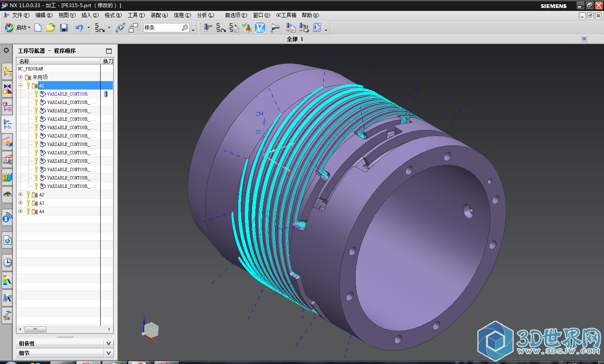604x364 pixels.
Task: Click the Shop Documentation icon
Action: click(304, 28)
